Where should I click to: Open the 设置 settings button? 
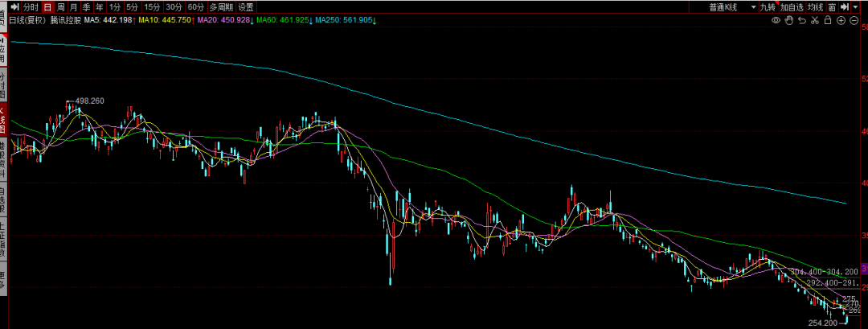coord(246,7)
